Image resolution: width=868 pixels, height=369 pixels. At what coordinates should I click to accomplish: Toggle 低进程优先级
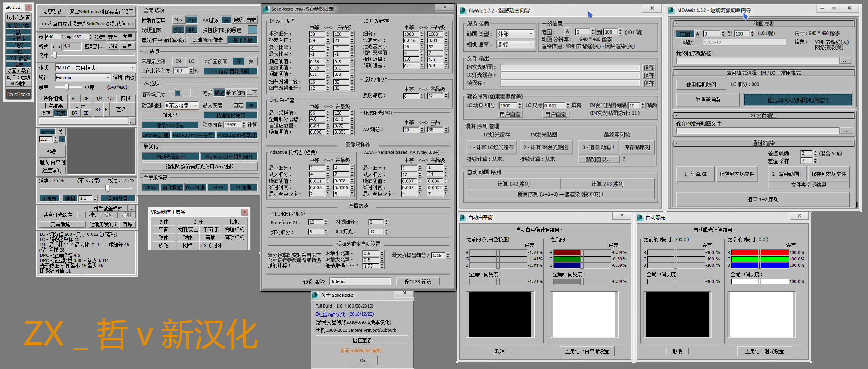coord(230,115)
